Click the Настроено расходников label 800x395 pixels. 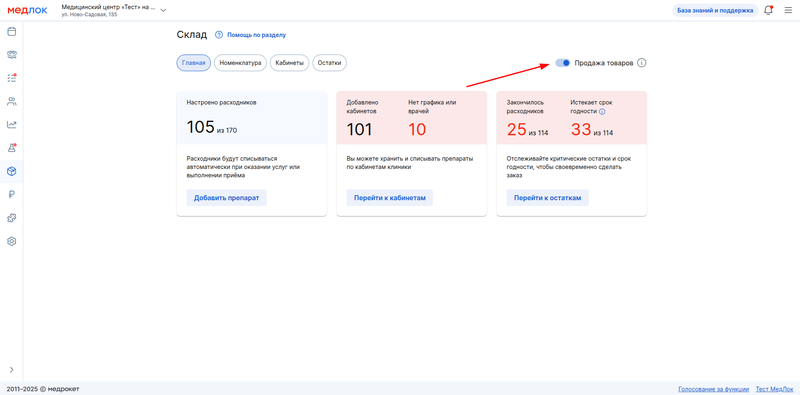221,102
